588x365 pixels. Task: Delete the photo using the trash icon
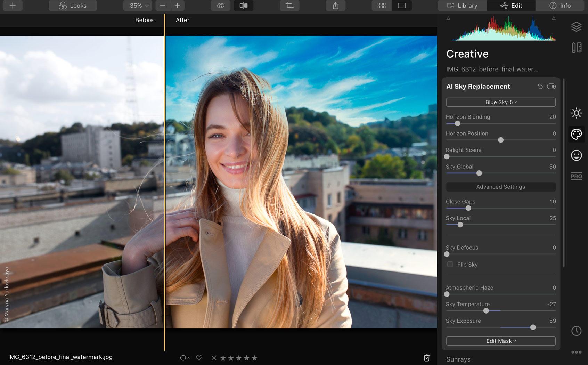(x=427, y=357)
